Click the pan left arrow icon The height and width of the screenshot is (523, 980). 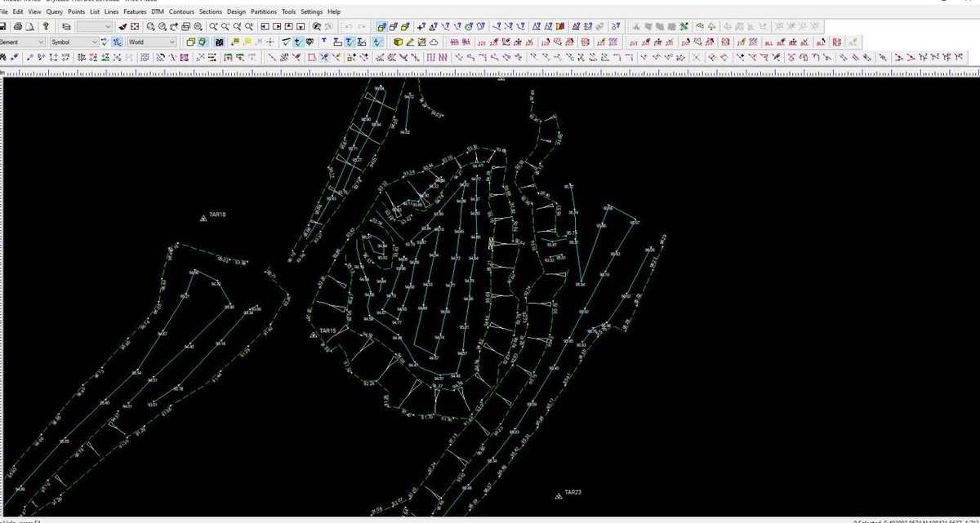(x=265, y=26)
